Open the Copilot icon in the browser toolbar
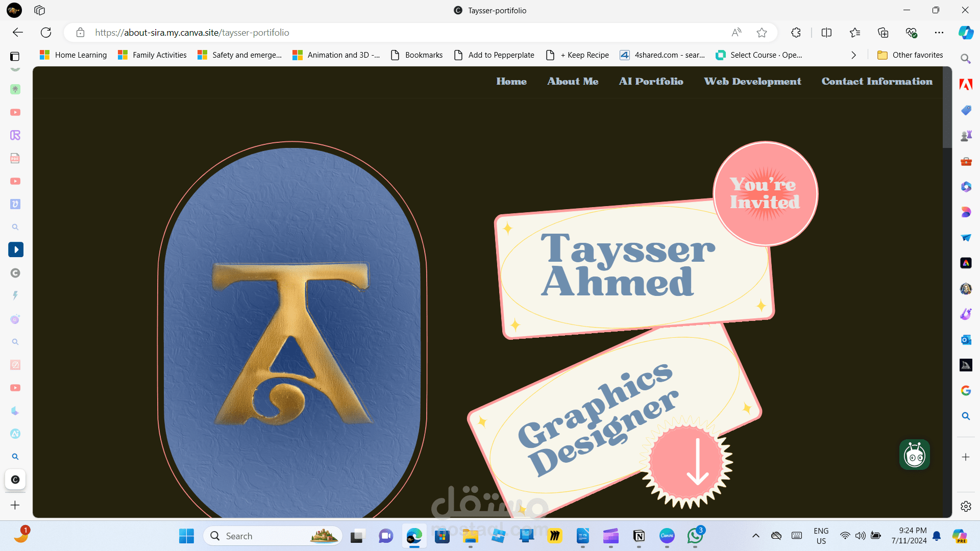Image resolution: width=980 pixels, height=551 pixels. 966,33
